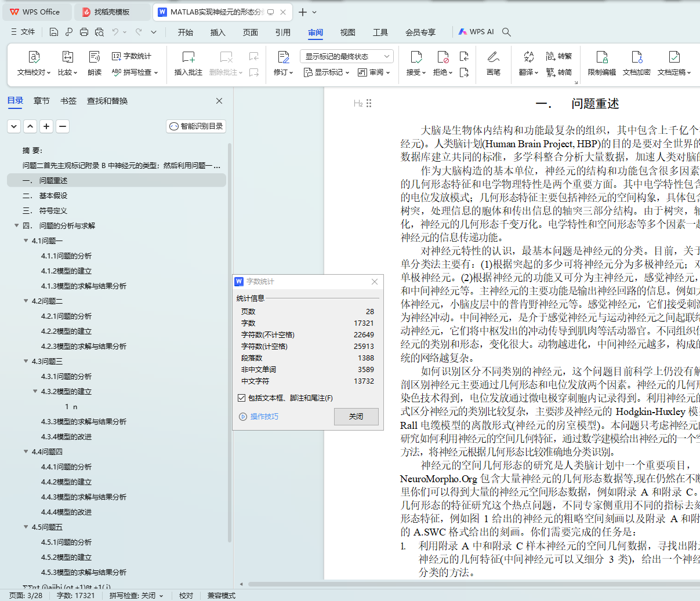
Task: Open the 文件 menu
Action: (23, 32)
